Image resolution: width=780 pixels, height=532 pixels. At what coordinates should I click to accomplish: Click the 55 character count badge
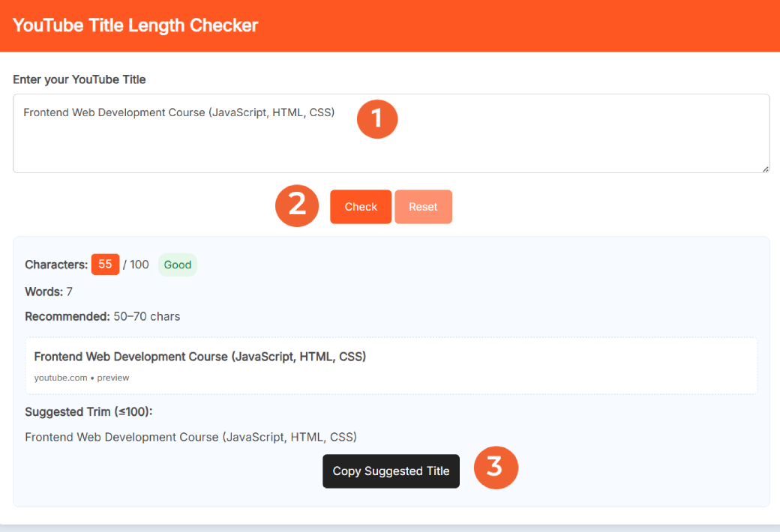point(105,264)
